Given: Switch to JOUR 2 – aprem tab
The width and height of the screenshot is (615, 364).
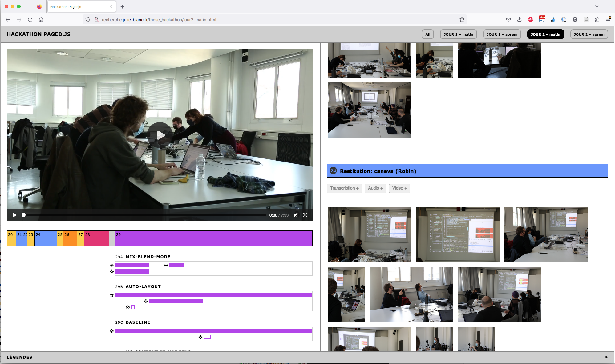Looking at the screenshot, I should click(x=589, y=34).
